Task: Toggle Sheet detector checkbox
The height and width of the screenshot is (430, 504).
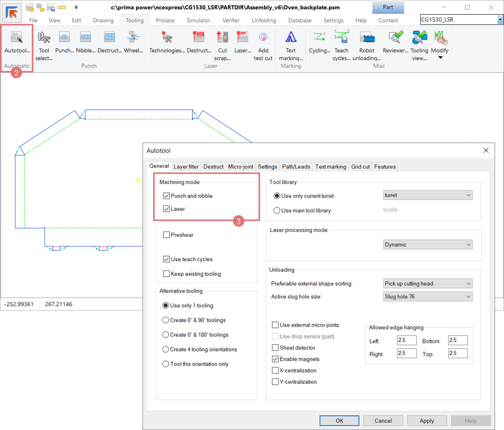Action: pos(275,348)
